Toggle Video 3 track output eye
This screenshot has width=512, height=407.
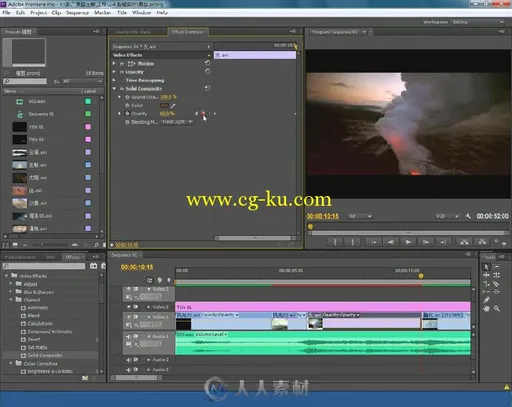[x=129, y=289]
